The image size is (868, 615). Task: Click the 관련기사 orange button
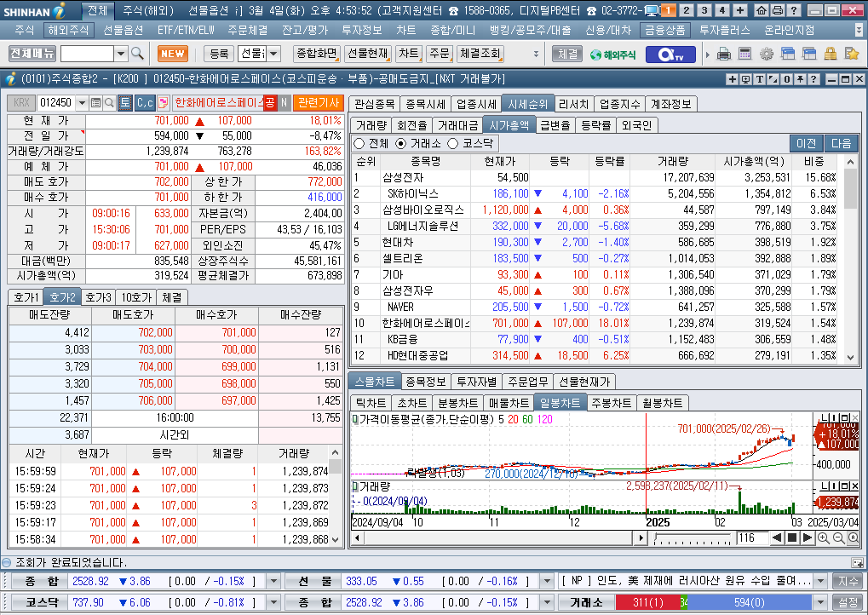coord(319,102)
